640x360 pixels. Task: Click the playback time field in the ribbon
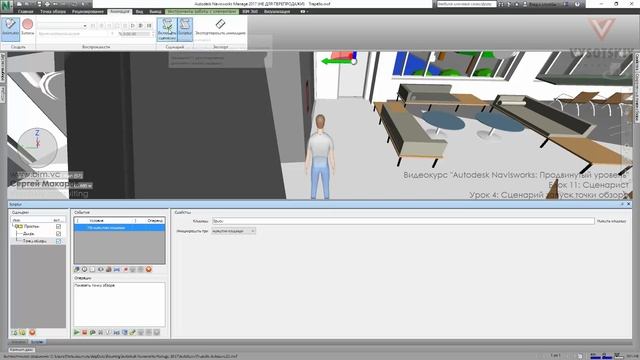(136, 34)
